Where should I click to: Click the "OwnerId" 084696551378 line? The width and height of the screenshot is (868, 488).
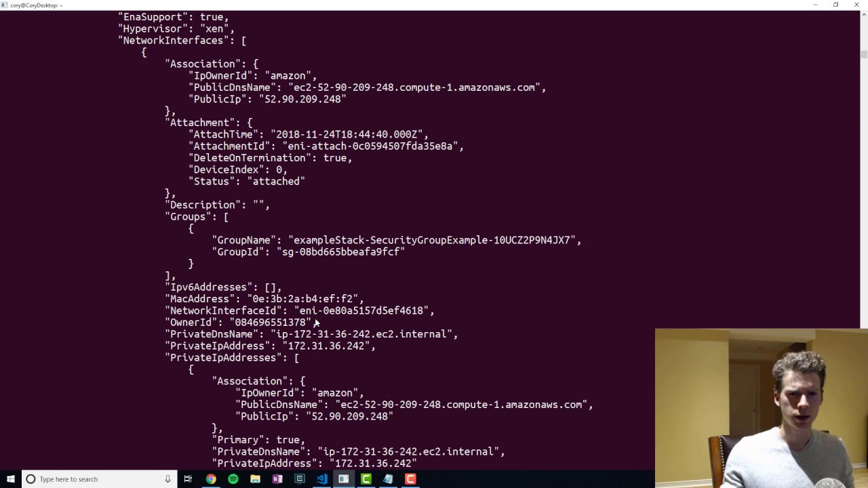pos(241,323)
